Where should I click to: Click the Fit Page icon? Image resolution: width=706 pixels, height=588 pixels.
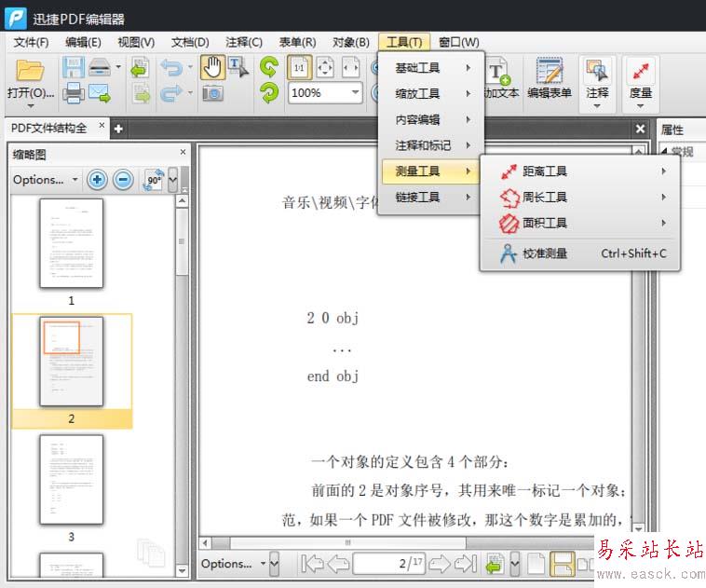[325, 68]
